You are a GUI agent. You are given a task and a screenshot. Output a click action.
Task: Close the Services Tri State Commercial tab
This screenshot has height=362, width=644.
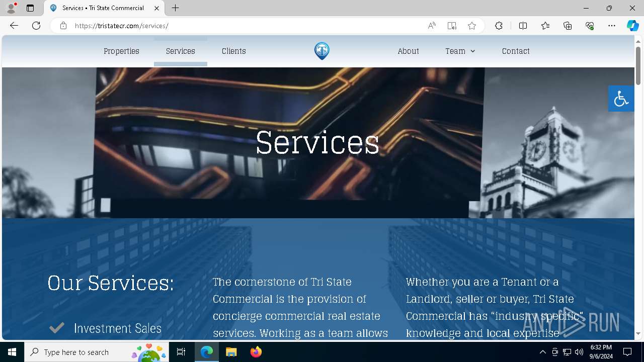coord(156,8)
